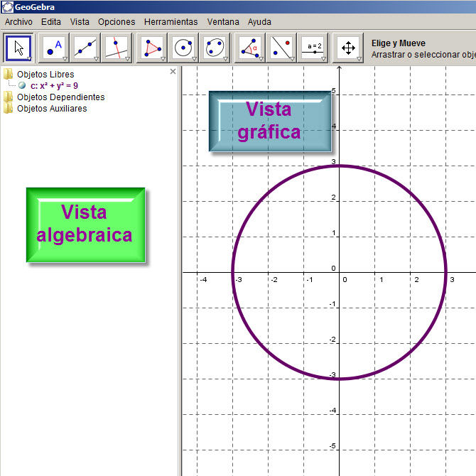Select the Move graphics view tool
Screen dimensions: 476x476
coord(348,48)
